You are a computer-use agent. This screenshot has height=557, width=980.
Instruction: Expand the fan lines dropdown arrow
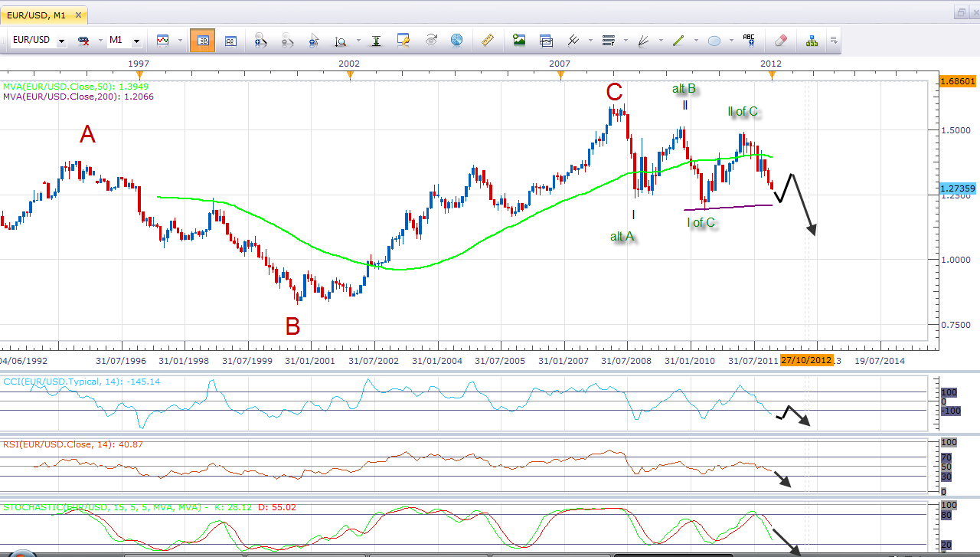(661, 41)
